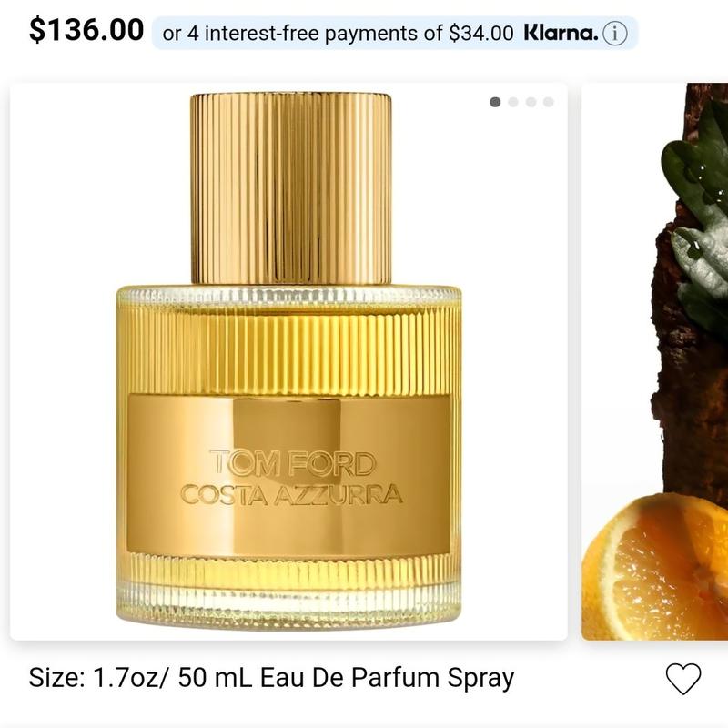Open the Tom Ford Costa Azzurra bottle image

[288, 361]
